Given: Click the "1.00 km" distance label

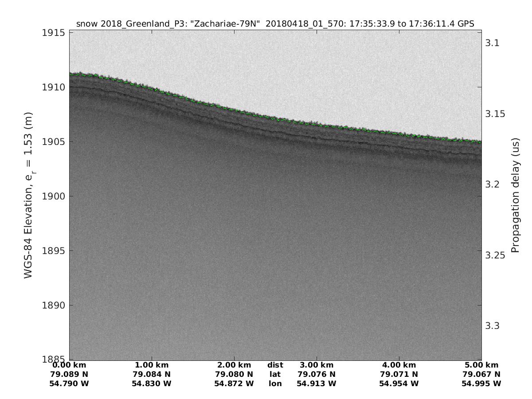Looking at the screenshot, I should (152, 365).
